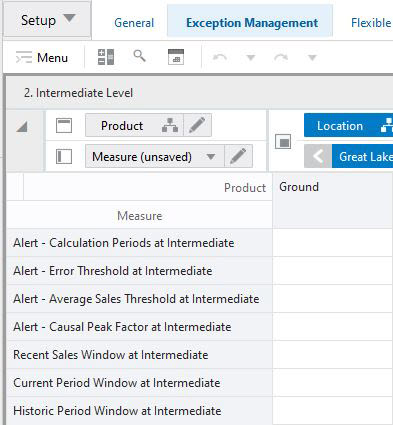393x425 pixels.
Task: Select row Recent Sales Window at Intermediate
Action: (x=139, y=355)
